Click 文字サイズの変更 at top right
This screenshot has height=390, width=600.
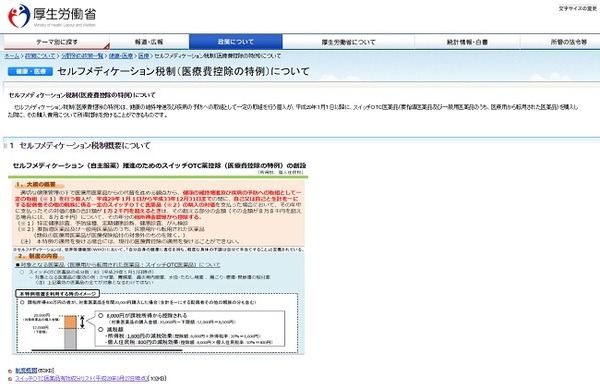click(x=577, y=8)
